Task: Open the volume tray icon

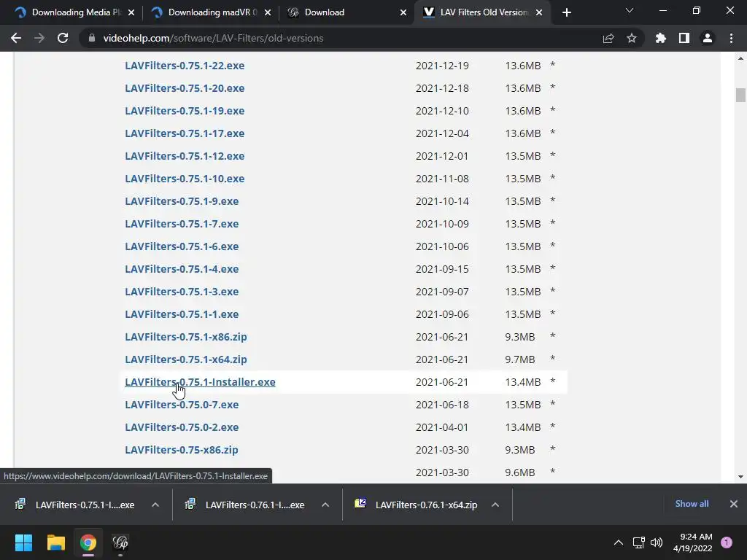Action: (x=657, y=542)
